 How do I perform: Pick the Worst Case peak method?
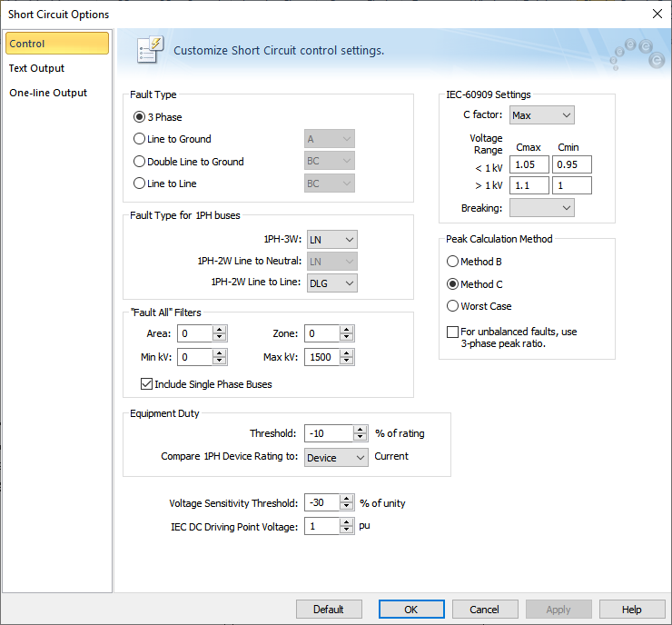coord(452,306)
